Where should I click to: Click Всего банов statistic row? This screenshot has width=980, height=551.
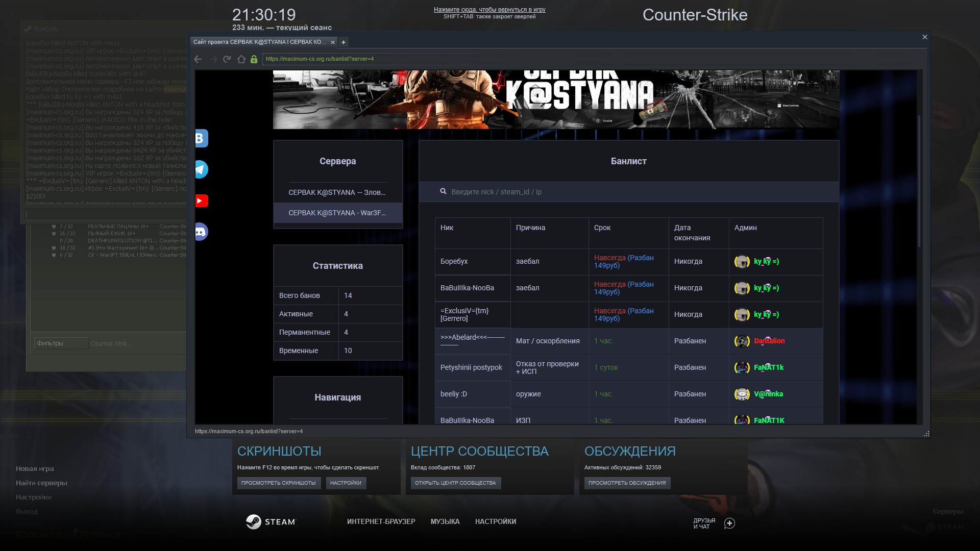pos(338,295)
